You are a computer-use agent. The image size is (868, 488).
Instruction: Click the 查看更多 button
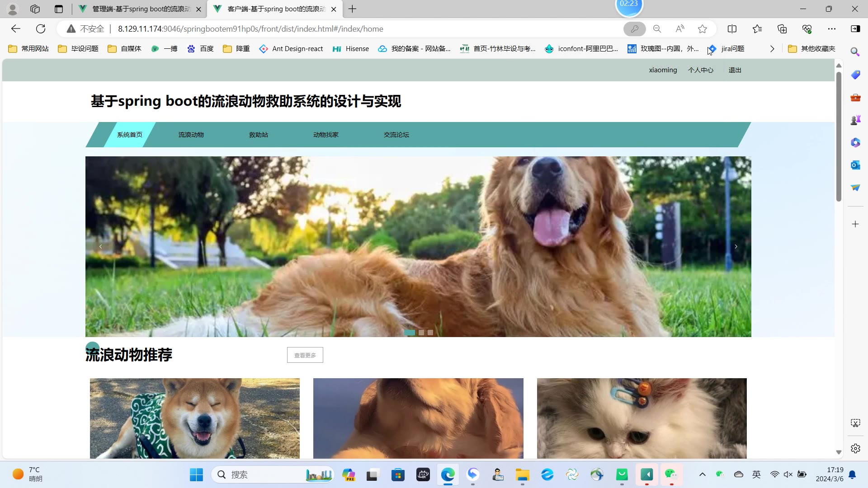(305, 355)
